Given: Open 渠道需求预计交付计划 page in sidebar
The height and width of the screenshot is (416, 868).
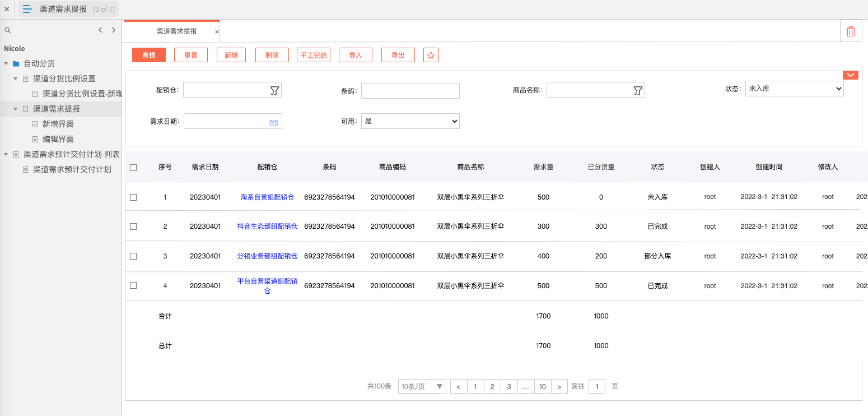Looking at the screenshot, I should click(x=72, y=170).
